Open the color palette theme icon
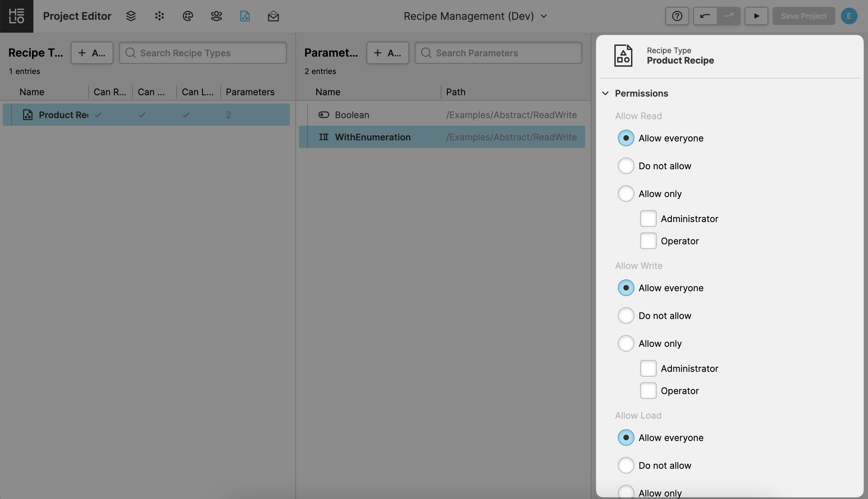This screenshot has height=499, width=868. 188,16
